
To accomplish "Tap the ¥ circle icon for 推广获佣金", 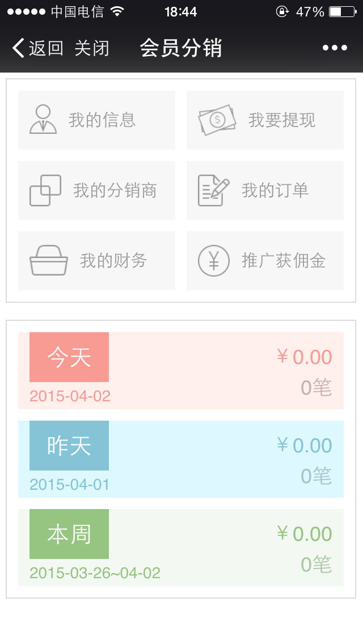I will coord(213,260).
